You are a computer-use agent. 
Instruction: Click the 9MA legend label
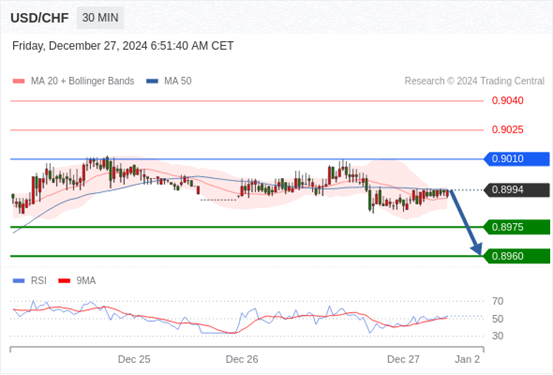pos(86,281)
